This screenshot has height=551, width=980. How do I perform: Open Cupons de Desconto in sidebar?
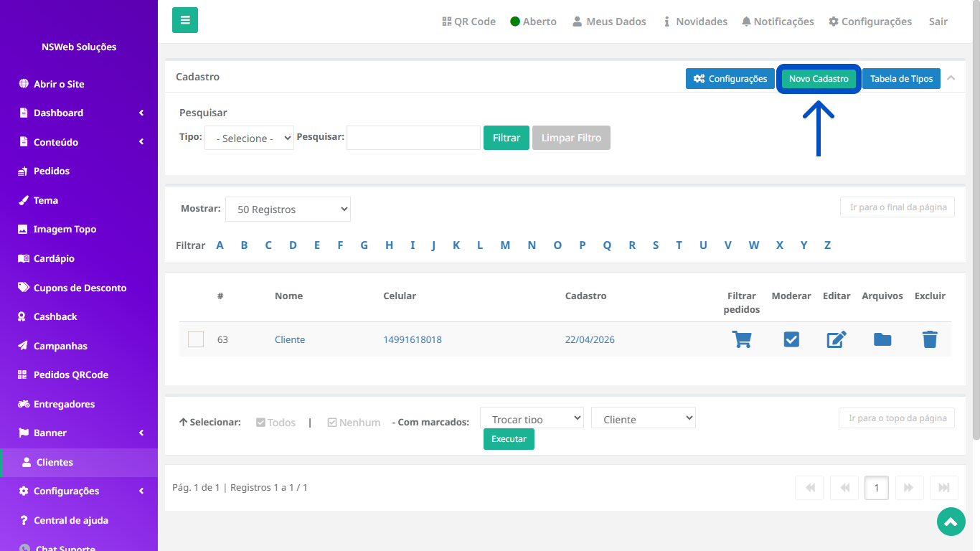pos(79,288)
